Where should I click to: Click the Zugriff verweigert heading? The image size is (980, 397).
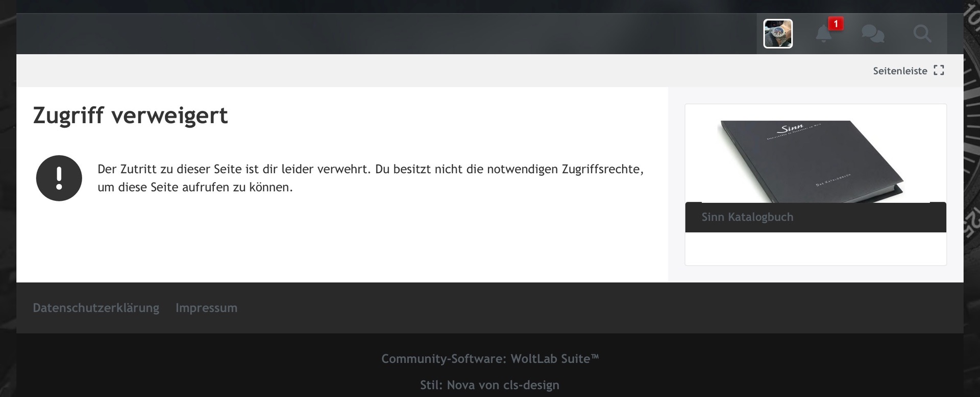click(130, 115)
